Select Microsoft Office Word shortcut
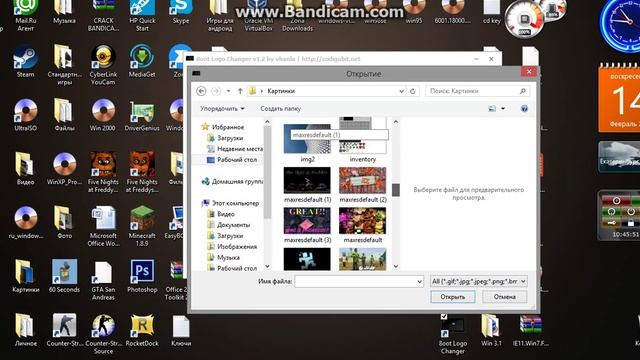Viewport: 640px width, 360px height. pos(103,226)
